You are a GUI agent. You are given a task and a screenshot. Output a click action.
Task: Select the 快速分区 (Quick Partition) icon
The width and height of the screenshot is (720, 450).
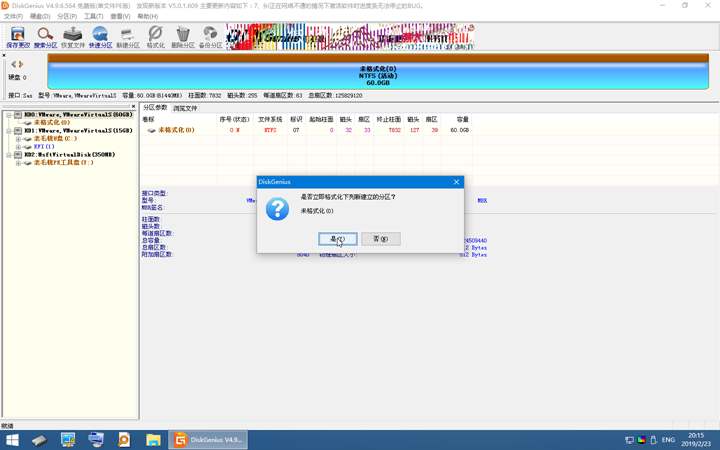tap(100, 38)
